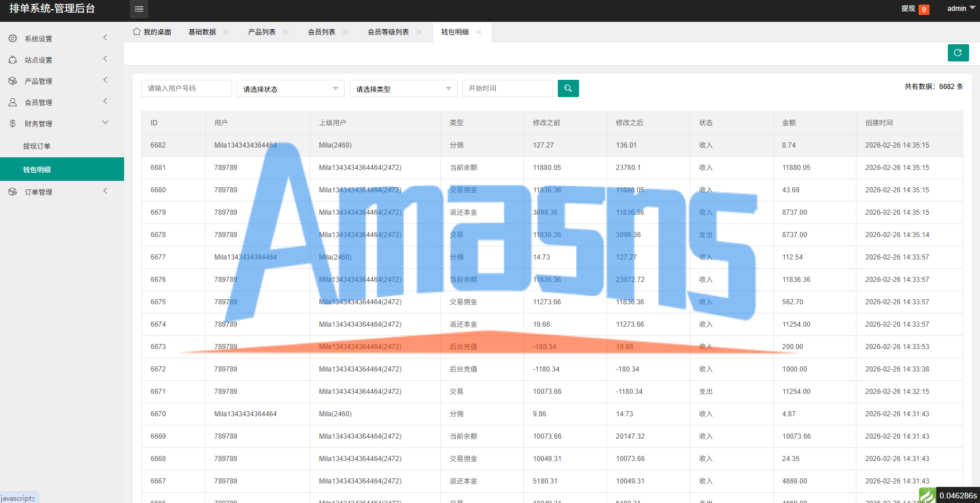Viewport: 980px width, 503px height.
Task: Click the 提现 link in top bar
Action: point(908,9)
